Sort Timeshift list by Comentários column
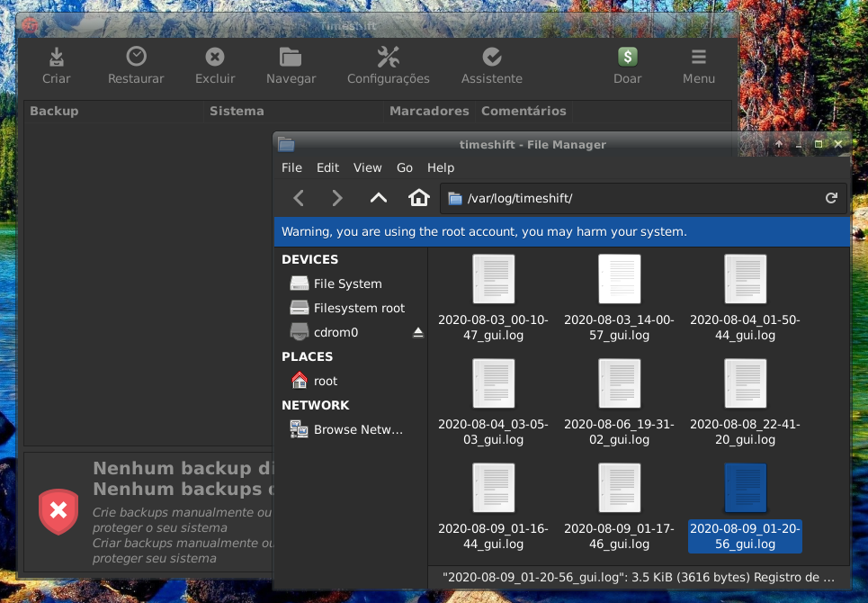This screenshot has width=868, height=603. 523,112
